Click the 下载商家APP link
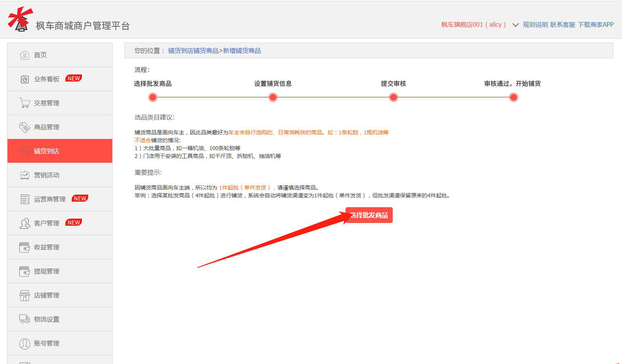 click(x=596, y=25)
